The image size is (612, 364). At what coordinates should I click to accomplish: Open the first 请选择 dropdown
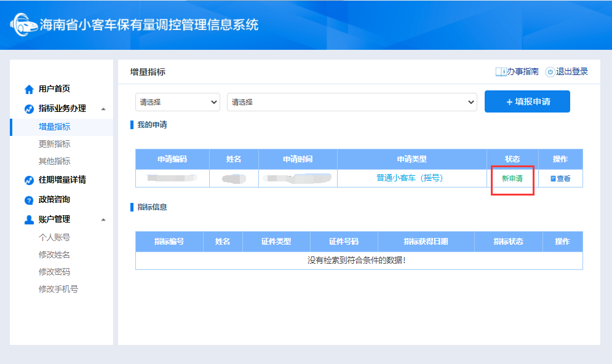tap(177, 102)
